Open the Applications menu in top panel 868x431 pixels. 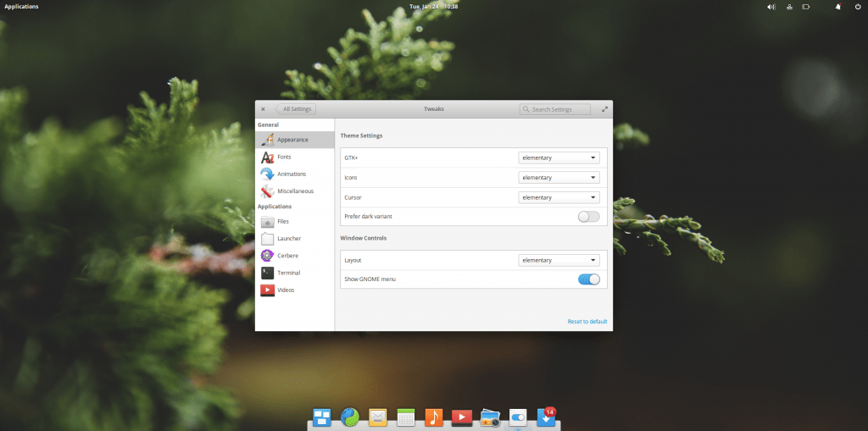pos(21,7)
